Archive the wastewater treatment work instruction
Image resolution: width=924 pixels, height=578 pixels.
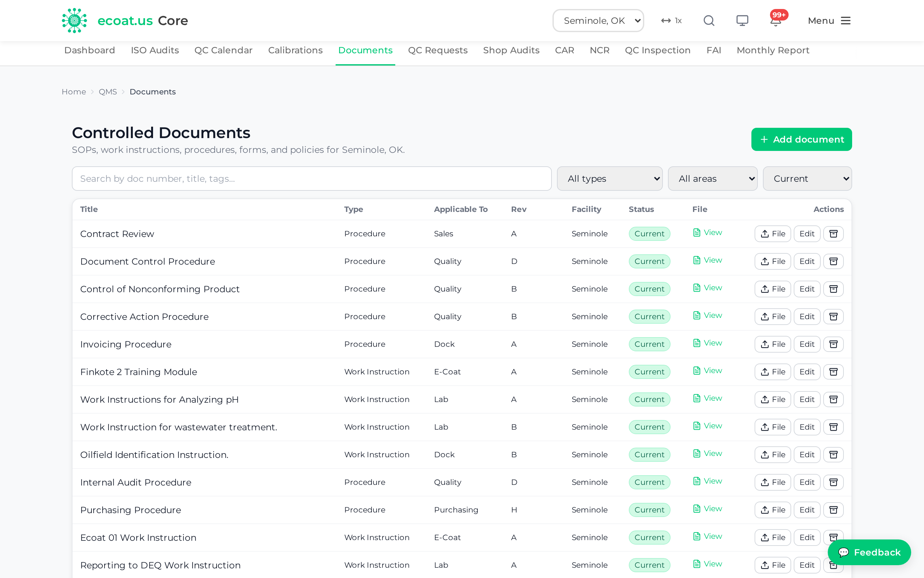[x=833, y=427]
